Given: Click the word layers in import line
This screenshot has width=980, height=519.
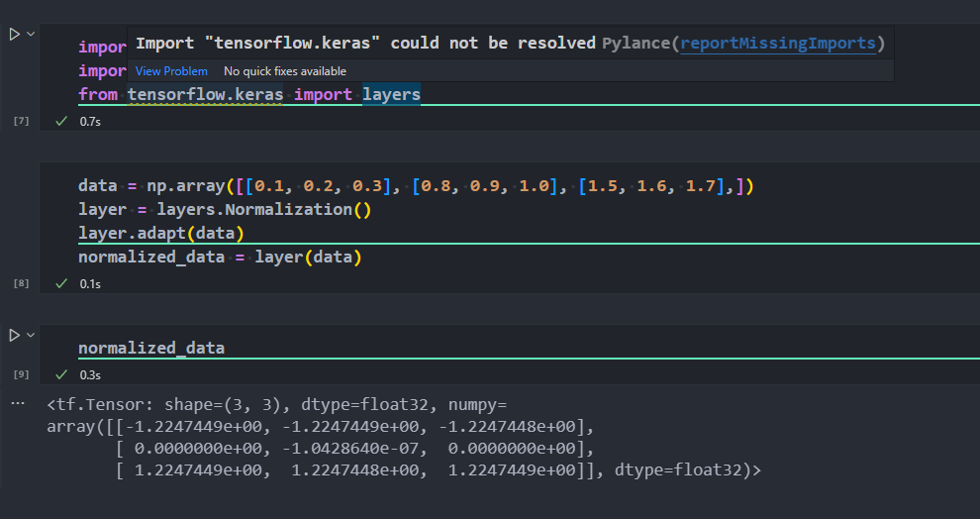Looking at the screenshot, I should (x=391, y=94).
